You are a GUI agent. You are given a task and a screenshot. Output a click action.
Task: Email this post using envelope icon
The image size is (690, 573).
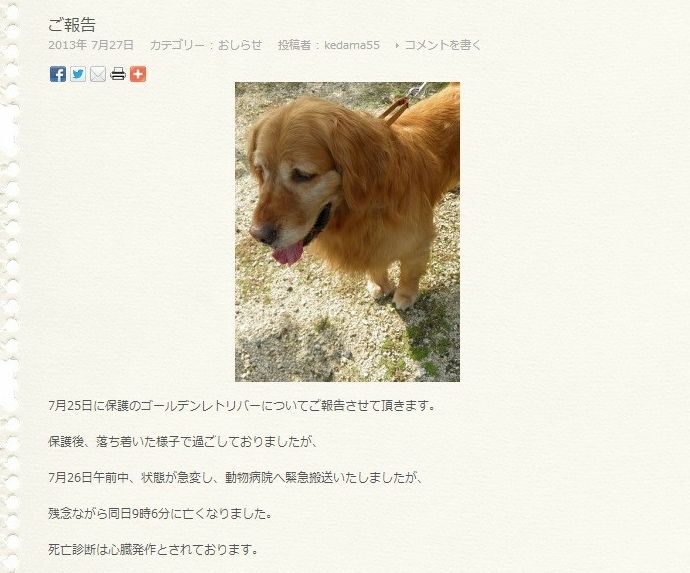point(98,74)
